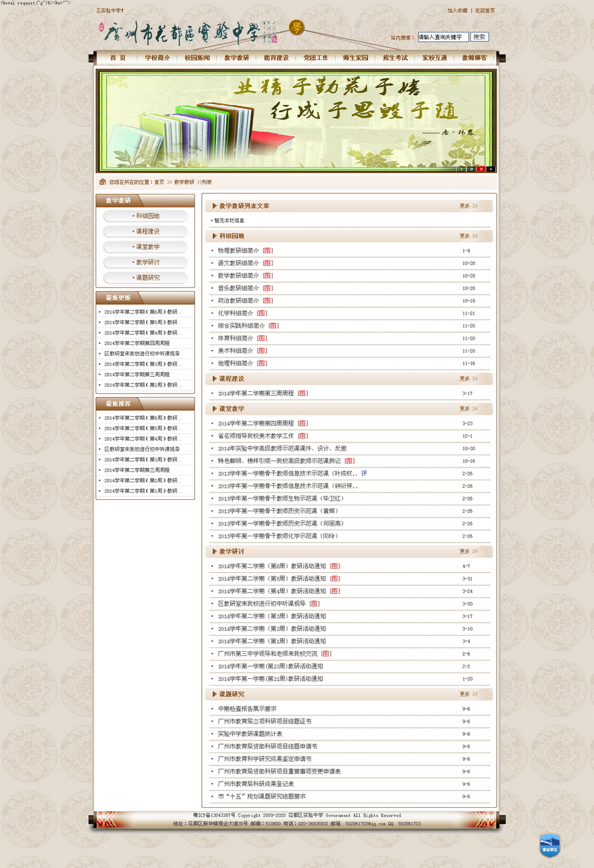Viewport: 594px width, 868px height.
Task: Click the 图 marker beside 语文教研组简介
Action: coord(268,263)
